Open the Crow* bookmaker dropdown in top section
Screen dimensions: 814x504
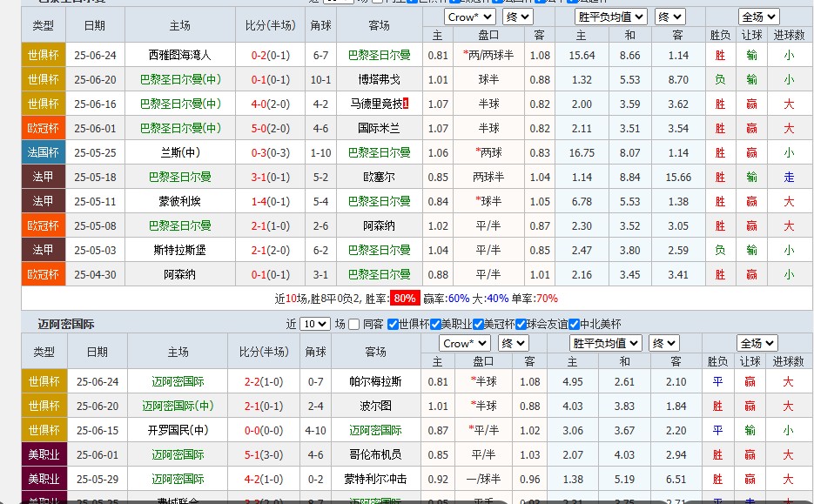tap(468, 16)
